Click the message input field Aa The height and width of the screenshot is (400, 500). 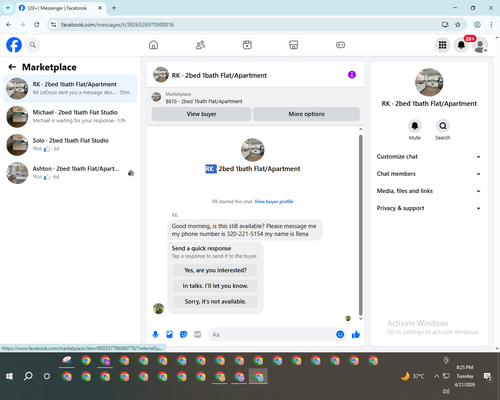(x=272, y=334)
